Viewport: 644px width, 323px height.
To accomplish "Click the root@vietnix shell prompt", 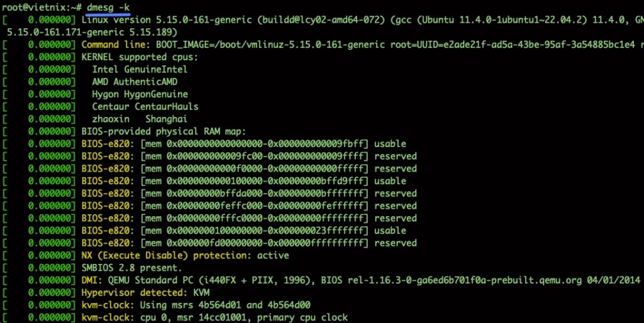I will coord(38,6).
